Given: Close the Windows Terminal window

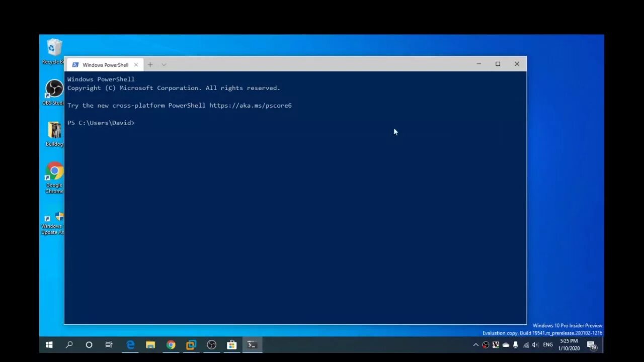Looking at the screenshot, I should 517,64.
